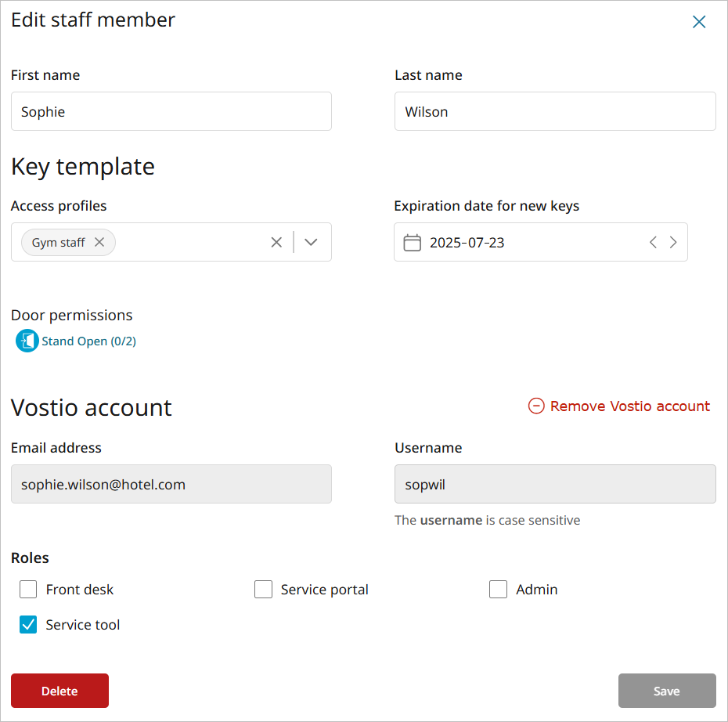Focus the First name field
The width and height of the screenshot is (728, 722).
tap(171, 112)
